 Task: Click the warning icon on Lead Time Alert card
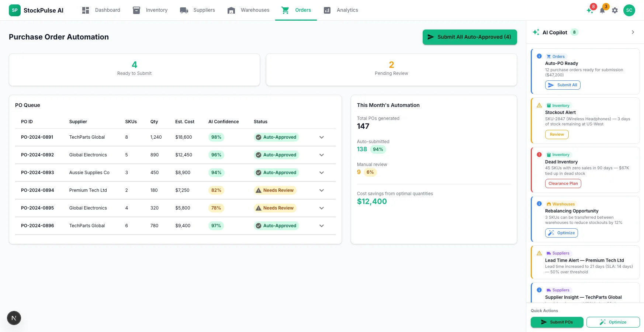(539, 253)
